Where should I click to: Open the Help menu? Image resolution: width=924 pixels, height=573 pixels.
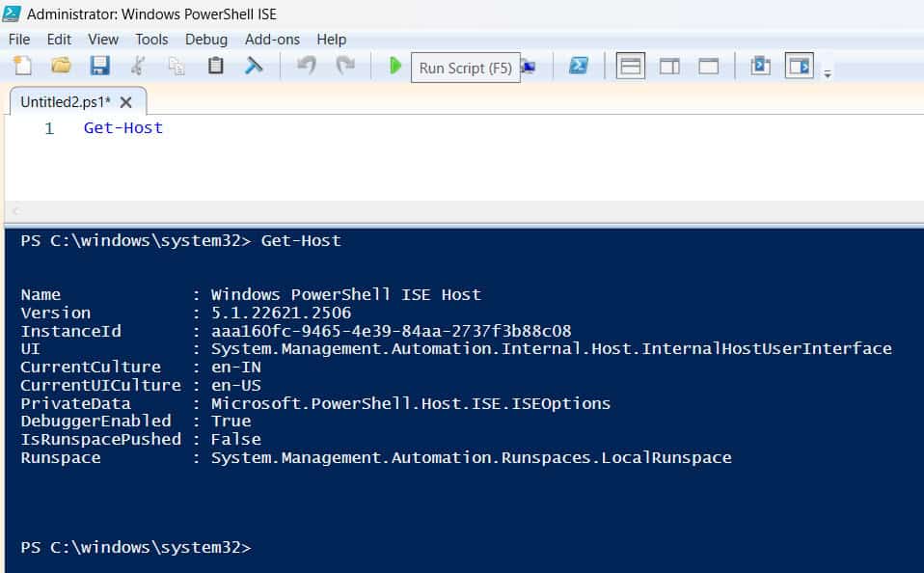tap(331, 40)
